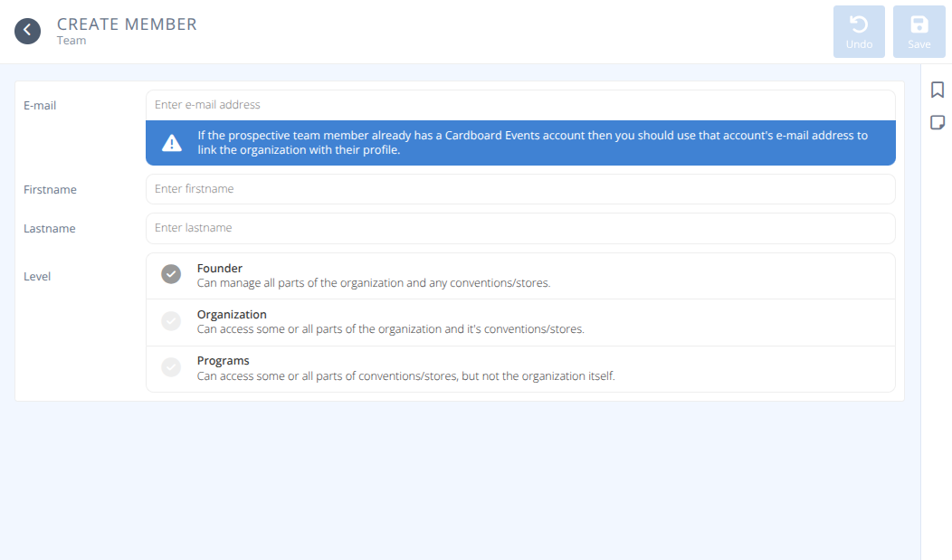The height and width of the screenshot is (560, 952).
Task: Click the back arrow icon
Action: pos(27,31)
